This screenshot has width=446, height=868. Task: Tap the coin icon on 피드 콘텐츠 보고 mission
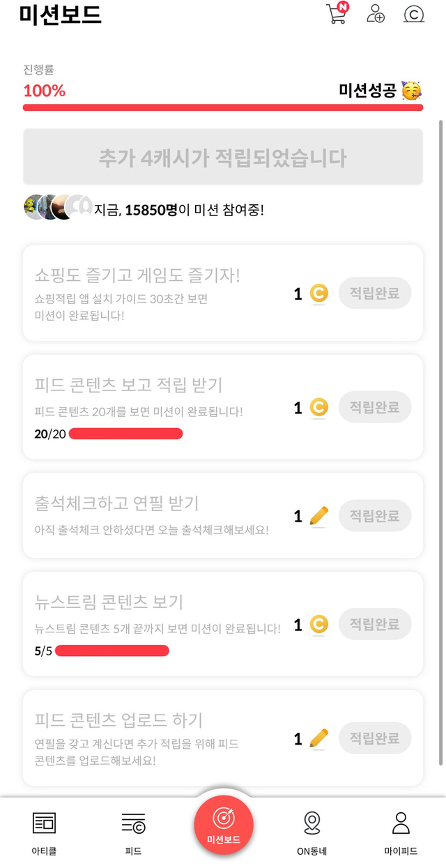pos(318,406)
